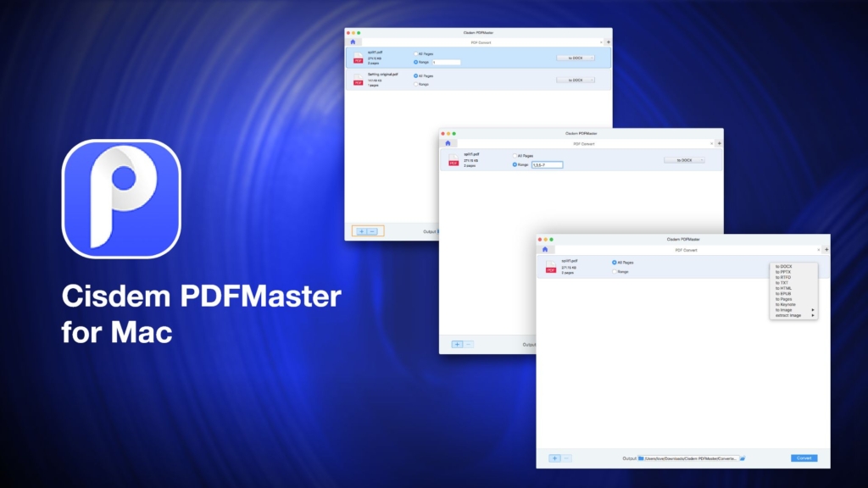This screenshot has height=488, width=868.
Task: Click the Range field containing 1,3,5-7
Action: click(547, 165)
